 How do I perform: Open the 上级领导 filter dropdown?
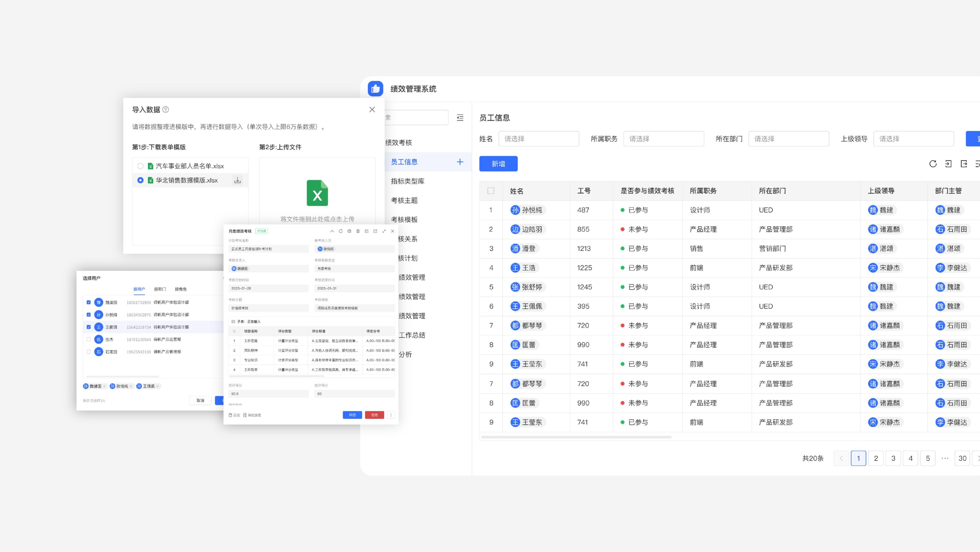click(913, 139)
